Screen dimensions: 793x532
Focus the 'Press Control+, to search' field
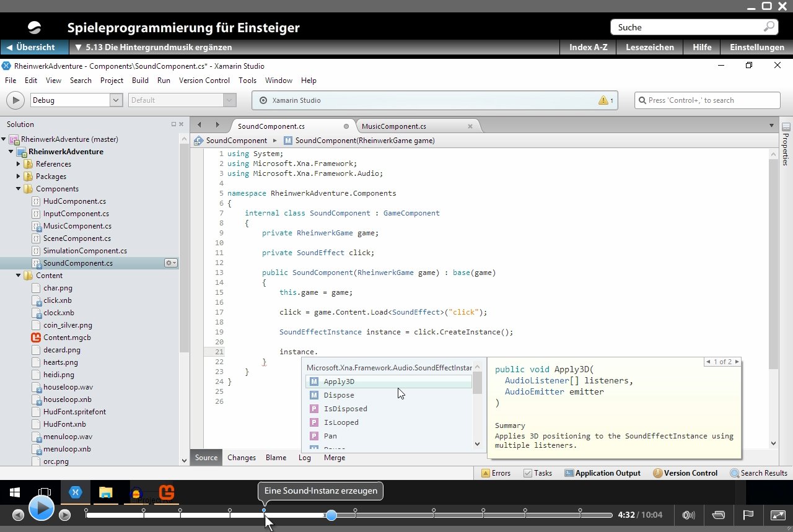tap(708, 100)
